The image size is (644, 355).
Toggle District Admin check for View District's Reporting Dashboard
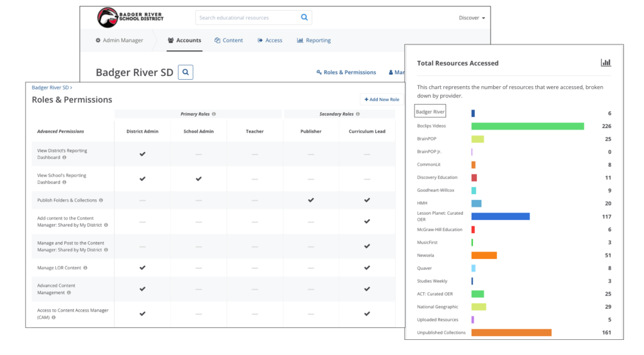click(x=143, y=154)
